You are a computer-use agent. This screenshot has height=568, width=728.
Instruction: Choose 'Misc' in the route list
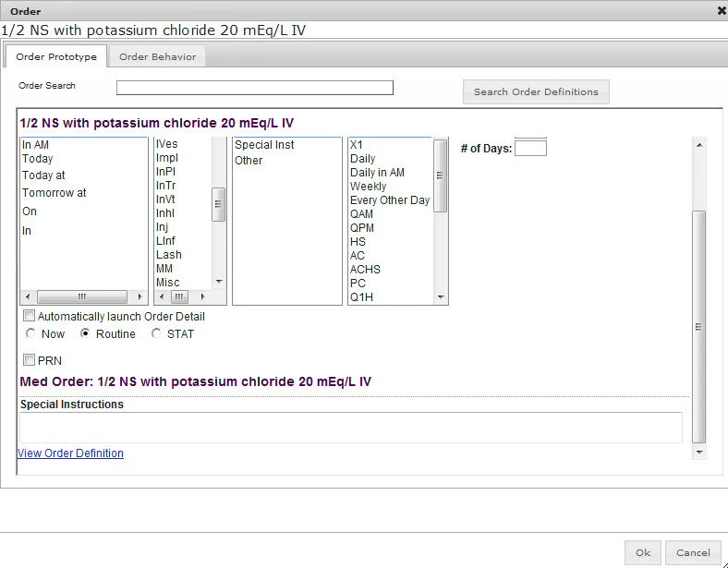coord(167,283)
